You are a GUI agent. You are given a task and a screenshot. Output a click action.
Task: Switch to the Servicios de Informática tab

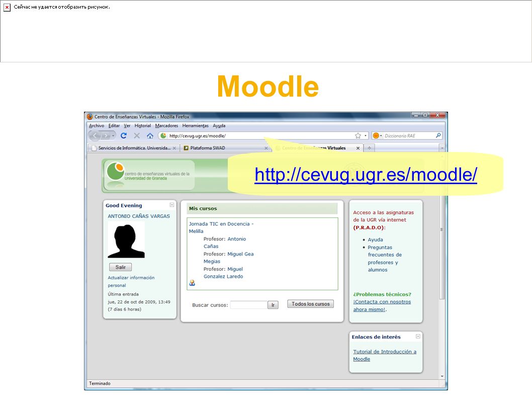click(x=133, y=148)
